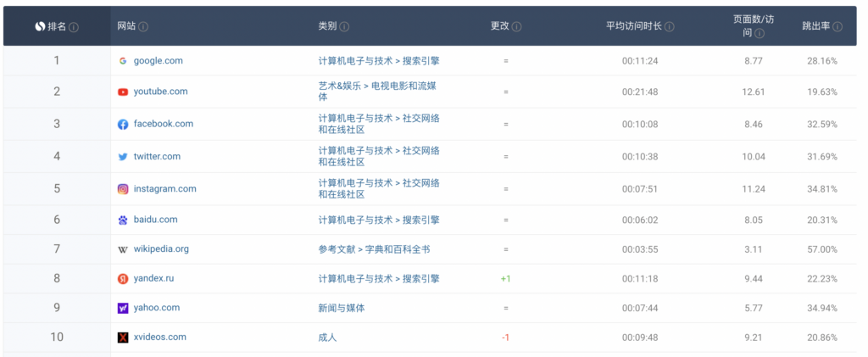Open the wikipedia.org link
Viewport: 868px width, 357px height.
(x=161, y=249)
